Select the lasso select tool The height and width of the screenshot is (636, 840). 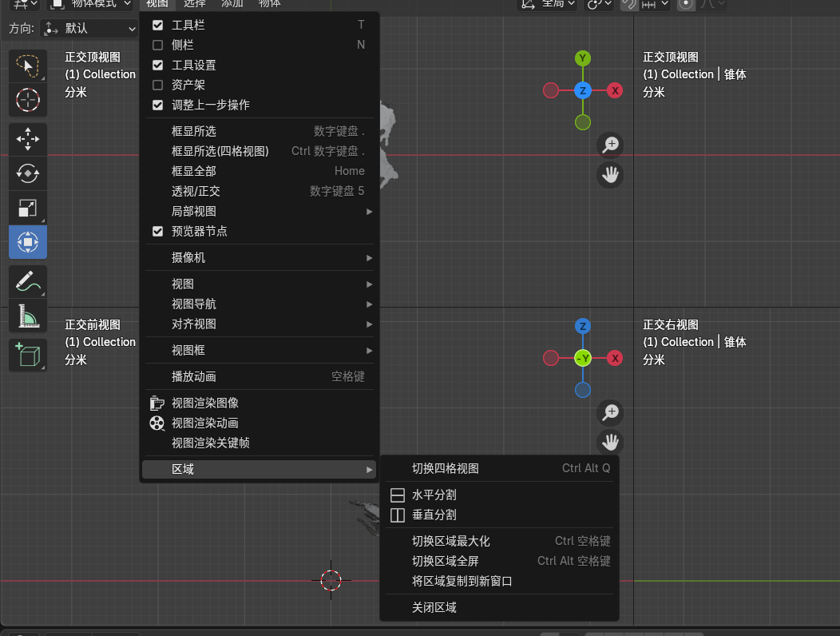point(28,66)
